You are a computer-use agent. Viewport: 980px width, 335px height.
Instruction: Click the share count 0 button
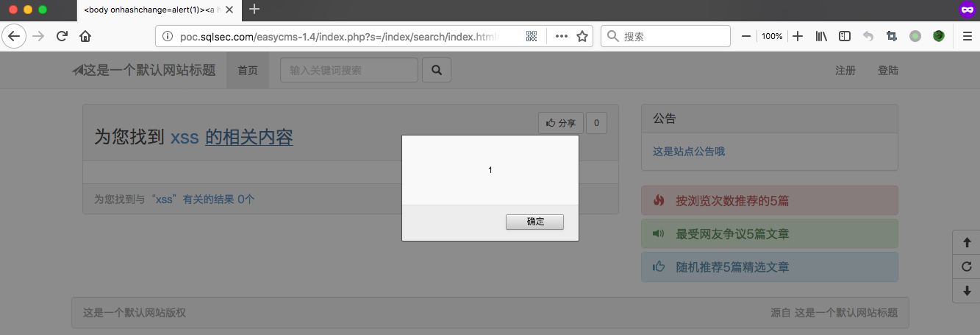click(x=596, y=123)
